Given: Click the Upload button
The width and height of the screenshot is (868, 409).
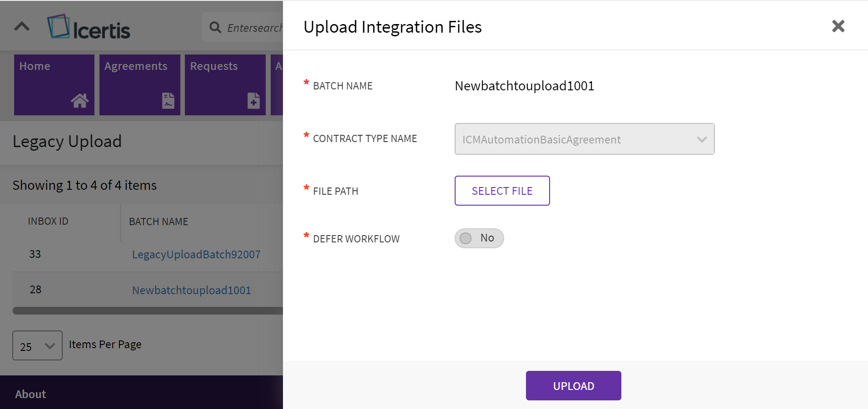Looking at the screenshot, I should tap(573, 386).
